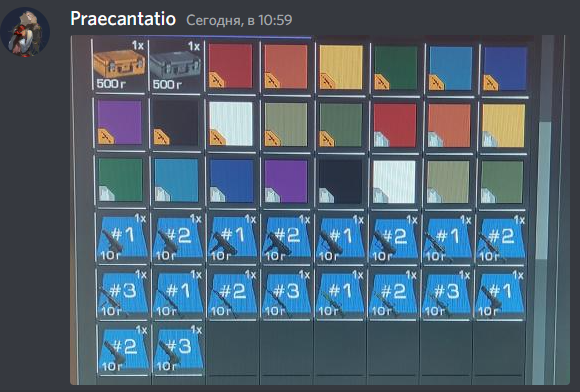Screen dimensions: 580x392
Task: Select the #2 blueprint in the bottom row
Action: [x=123, y=349]
